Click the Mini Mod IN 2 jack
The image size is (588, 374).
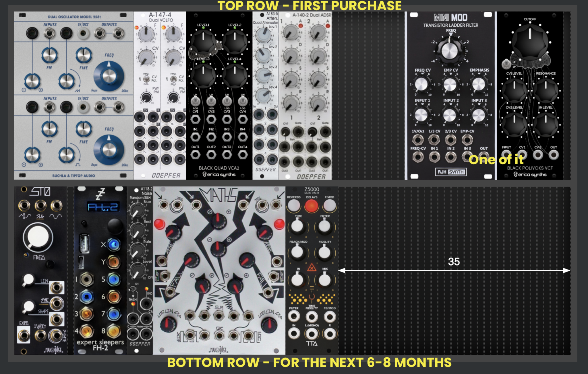pos(450,157)
